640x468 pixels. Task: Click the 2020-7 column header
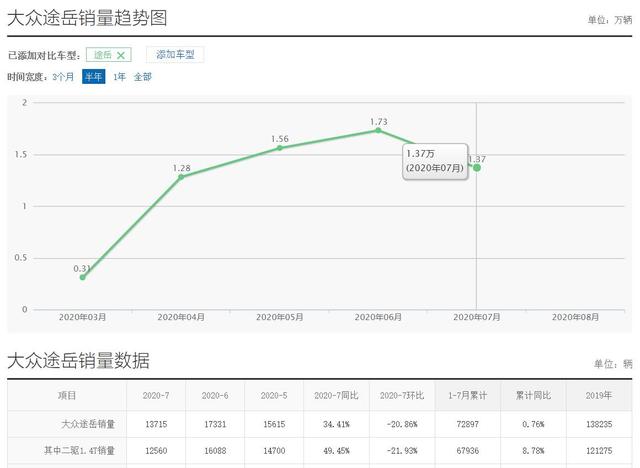coord(156,396)
